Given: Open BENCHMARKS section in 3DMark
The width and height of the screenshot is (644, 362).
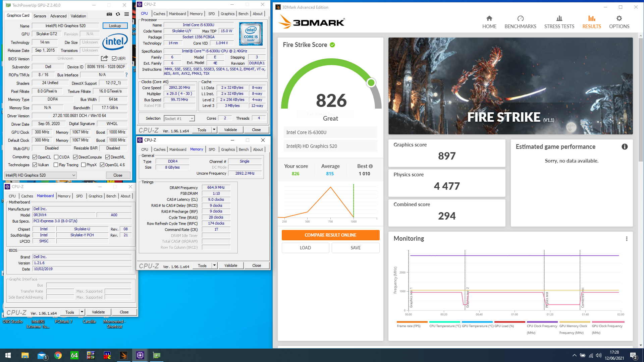Looking at the screenshot, I should click(x=520, y=22).
